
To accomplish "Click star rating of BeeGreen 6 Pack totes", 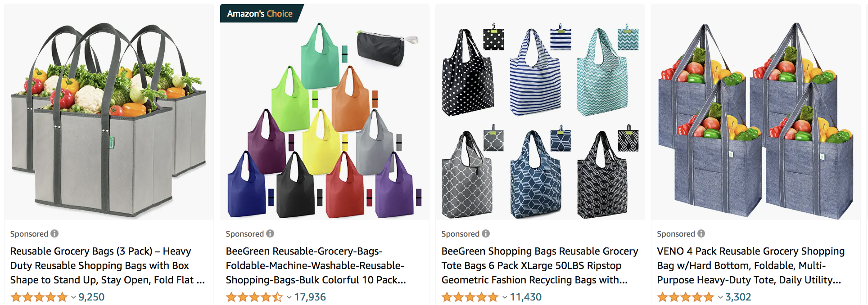I will [x=470, y=297].
